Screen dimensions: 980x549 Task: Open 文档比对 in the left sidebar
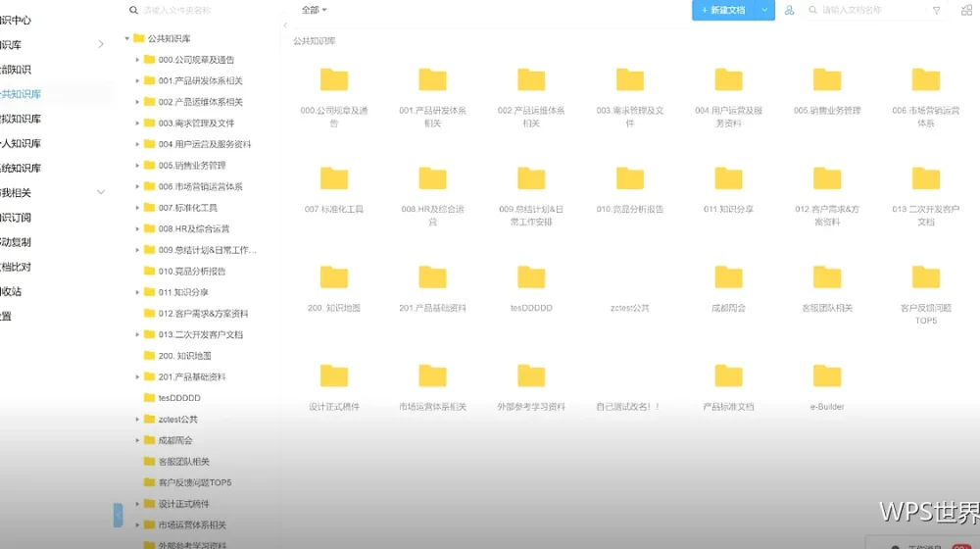pos(16,267)
